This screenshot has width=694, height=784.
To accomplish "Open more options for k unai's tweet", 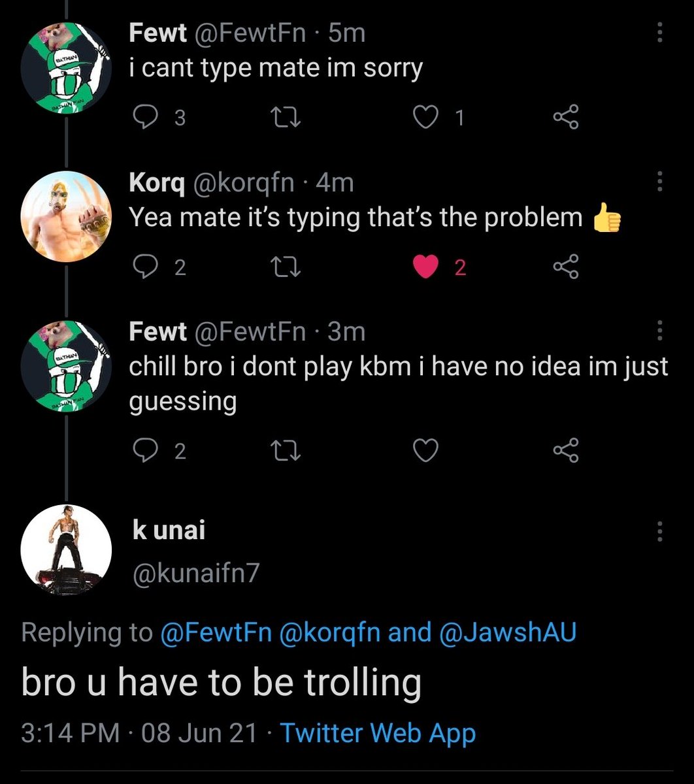I will click(659, 532).
